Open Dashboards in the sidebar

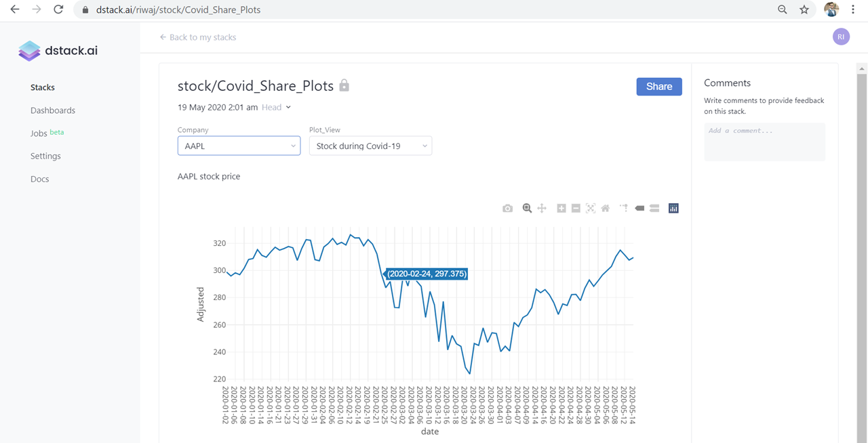[53, 110]
